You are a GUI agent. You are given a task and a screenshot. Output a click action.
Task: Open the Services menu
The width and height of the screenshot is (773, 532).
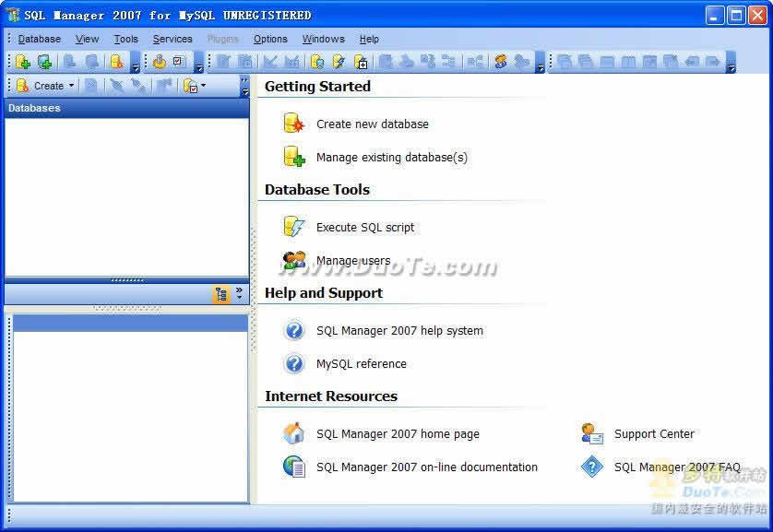(x=172, y=39)
